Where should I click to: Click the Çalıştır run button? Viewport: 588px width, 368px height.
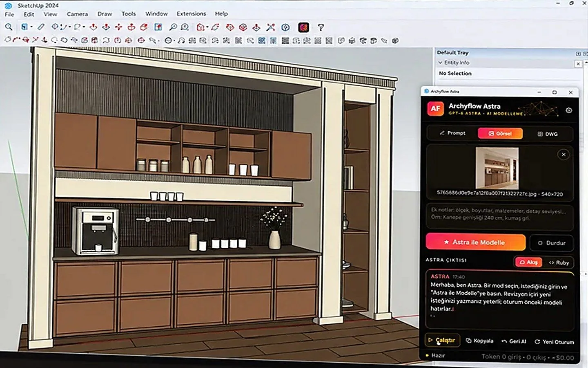point(442,340)
